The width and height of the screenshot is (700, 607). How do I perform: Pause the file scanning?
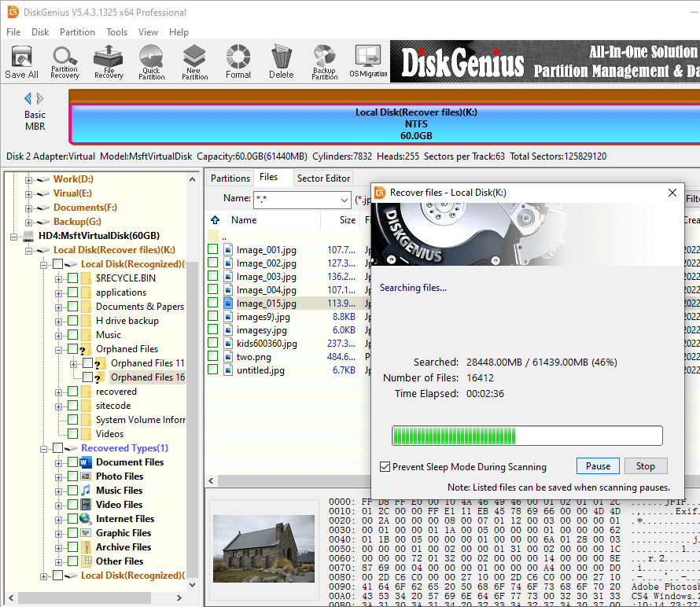[598, 466]
